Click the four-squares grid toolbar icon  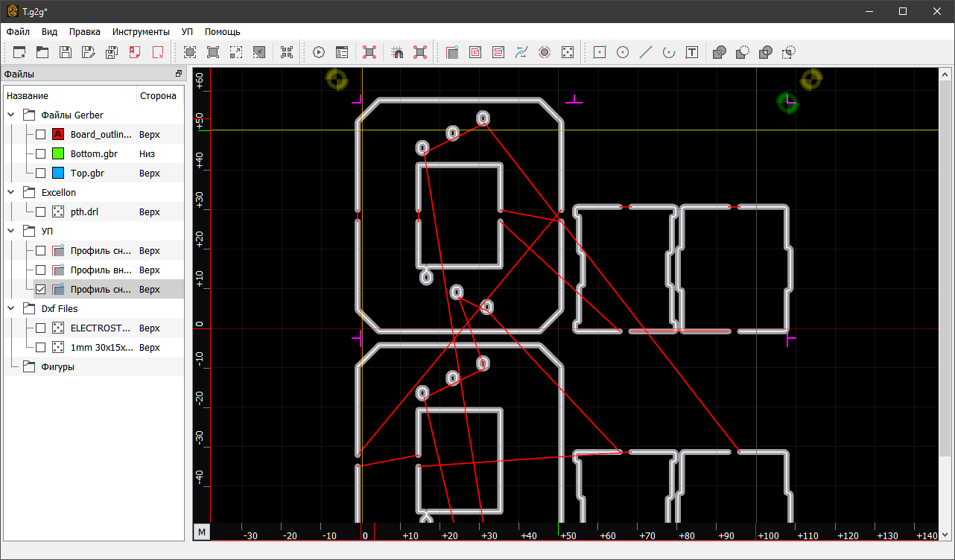point(287,52)
